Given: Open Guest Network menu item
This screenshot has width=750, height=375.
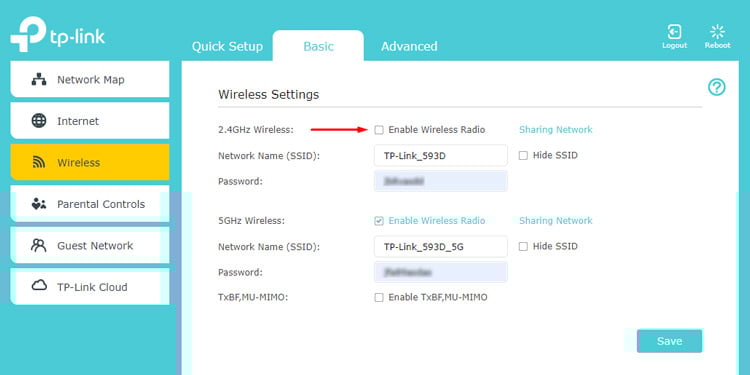Looking at the screenshot, I should tap(90, 245).
